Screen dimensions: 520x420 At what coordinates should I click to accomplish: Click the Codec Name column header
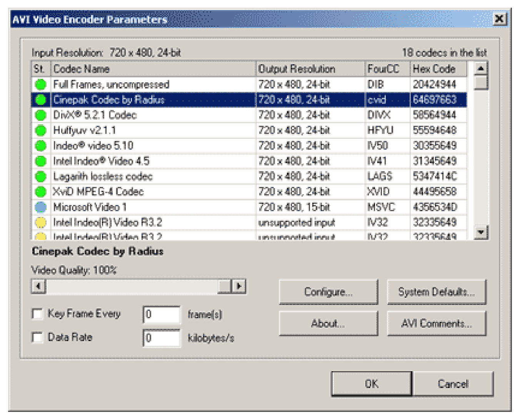[153, 69]
